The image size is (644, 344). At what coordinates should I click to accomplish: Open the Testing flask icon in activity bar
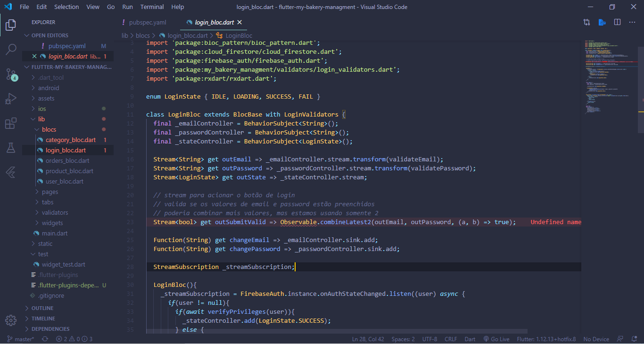pyautogui.click(x=10, y=148)
